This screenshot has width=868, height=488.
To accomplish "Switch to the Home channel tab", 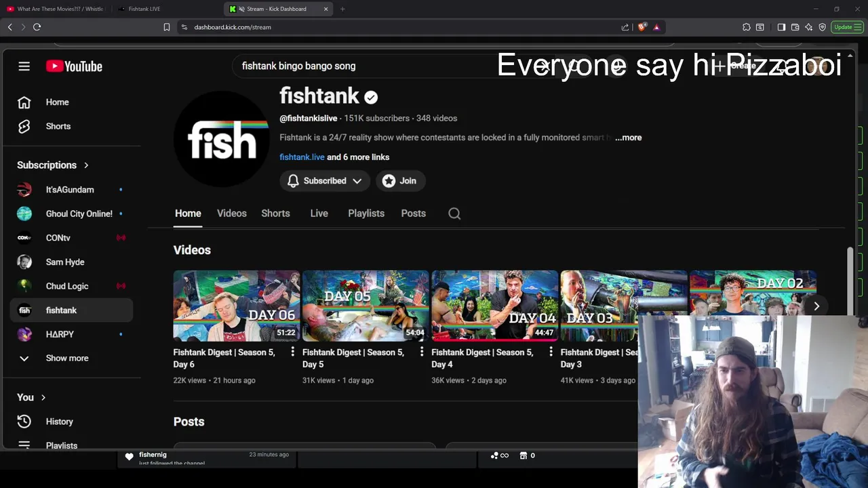I will (188, 213).
